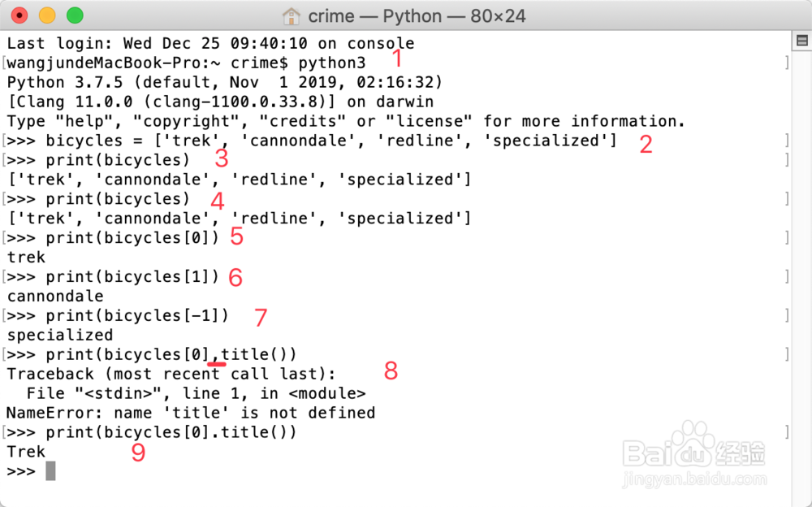Click the python3 command on the shell line
The width and height of the screenshot is (812, 507).
pos(332,63)
